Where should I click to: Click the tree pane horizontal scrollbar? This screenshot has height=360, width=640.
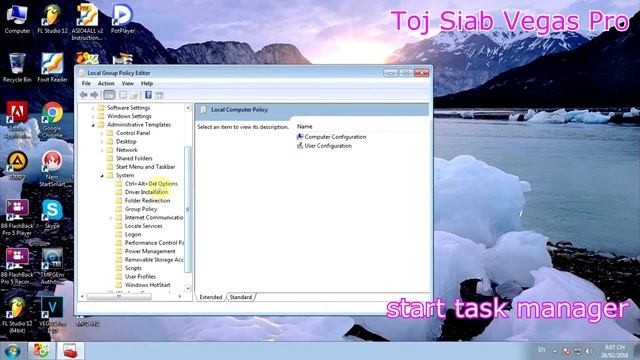click(119, 297)
